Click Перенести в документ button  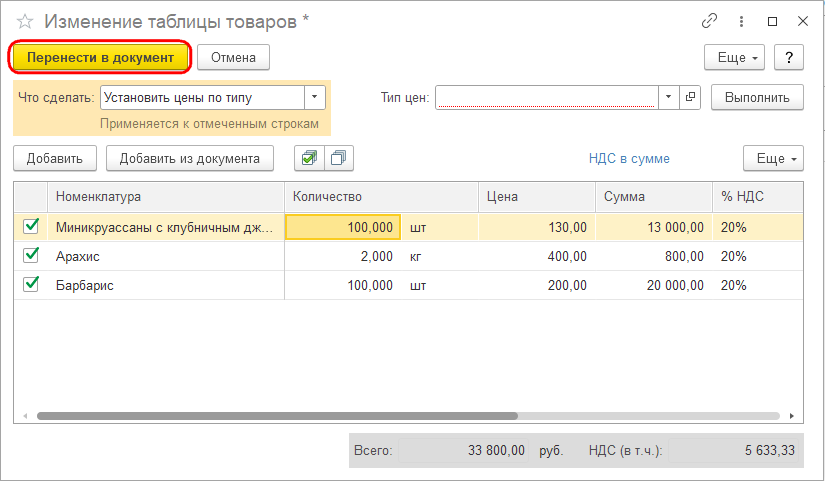click(100, 57)
